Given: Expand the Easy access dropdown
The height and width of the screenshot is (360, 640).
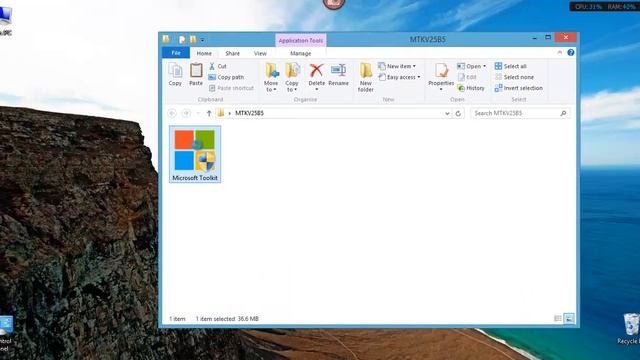Looking at the screenshot, I should click(400, 77).
